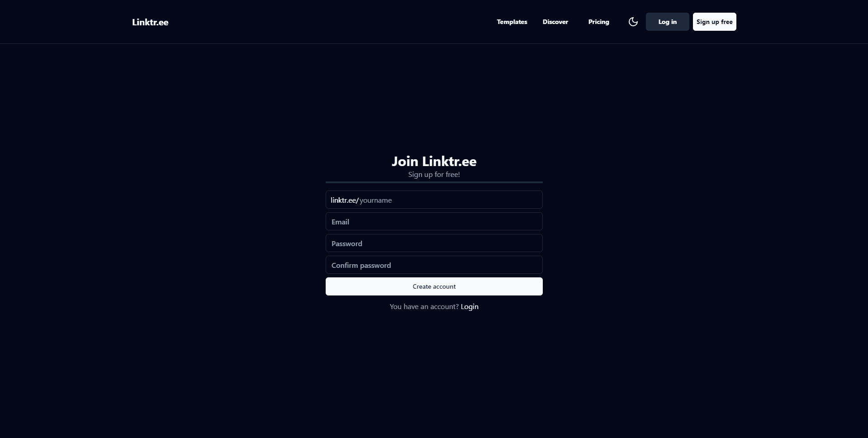Follow the Login link below the form

pos(469,306)
